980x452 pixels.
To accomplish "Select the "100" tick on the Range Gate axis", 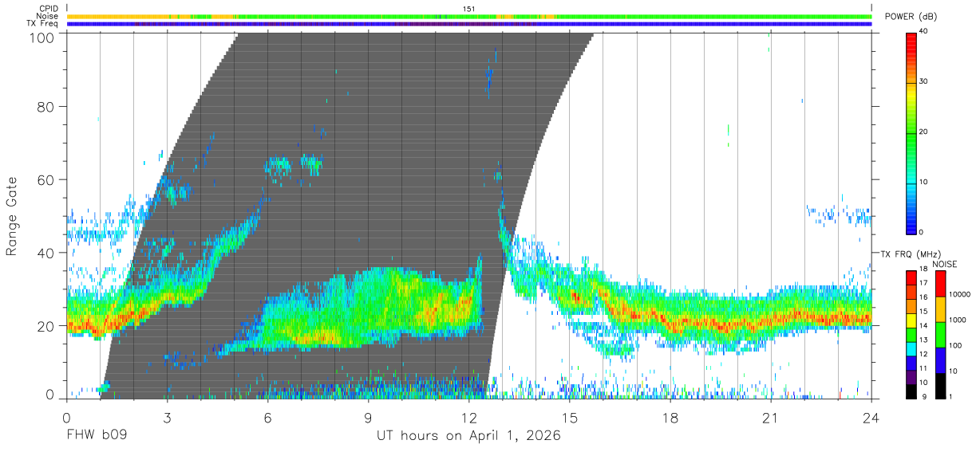I will pyautogui.click(x=44, y=37).
